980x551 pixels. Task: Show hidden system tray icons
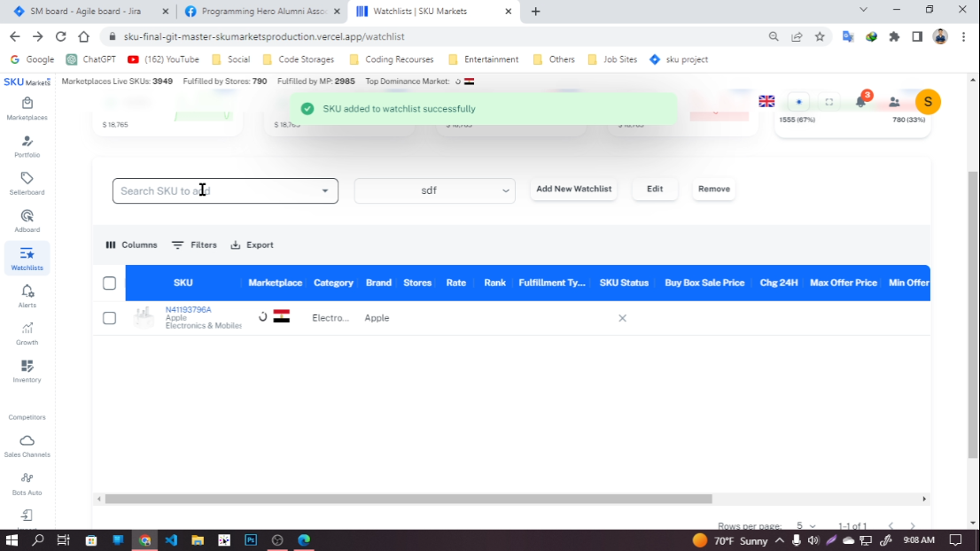click(780, 540)
